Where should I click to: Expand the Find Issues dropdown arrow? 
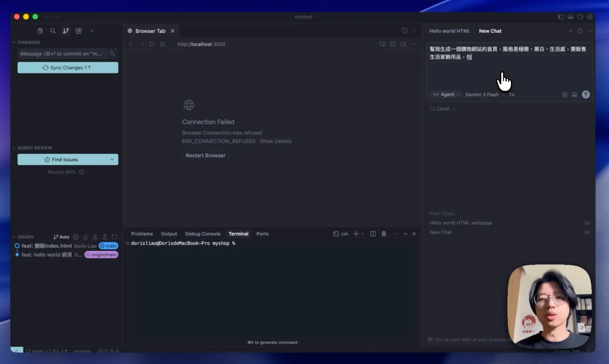coord(112,159)
